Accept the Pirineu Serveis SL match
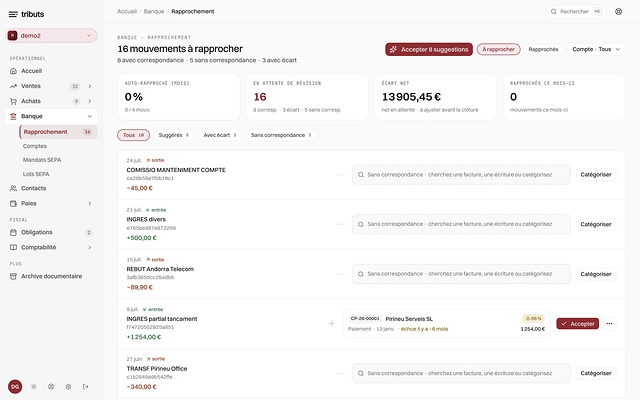This screenshot has height=400, width=640. click(x=578, y=324)
